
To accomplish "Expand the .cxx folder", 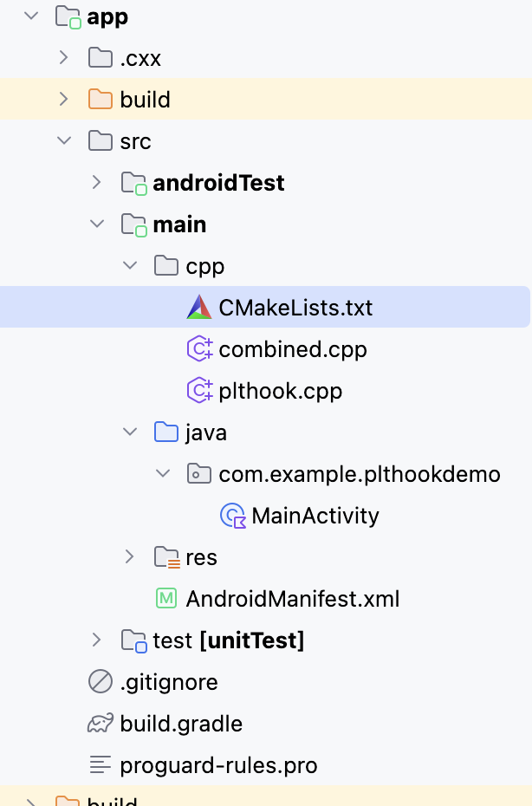I will click(63, 58).
